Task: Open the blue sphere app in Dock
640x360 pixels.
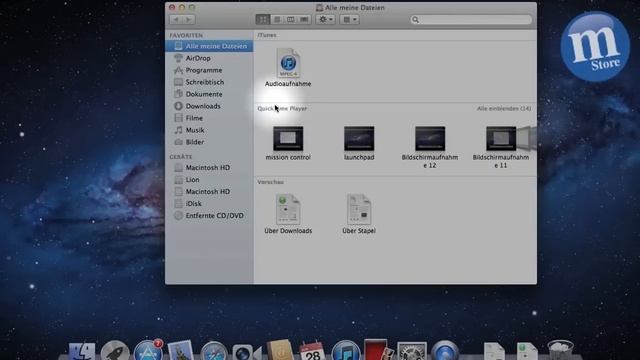Action: [445, 351]
